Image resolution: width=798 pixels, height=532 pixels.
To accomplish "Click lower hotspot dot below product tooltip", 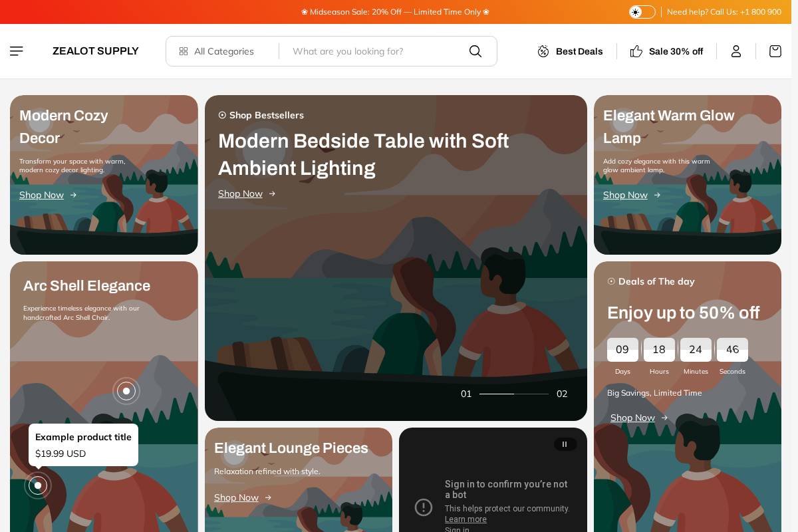I will 38,485.
